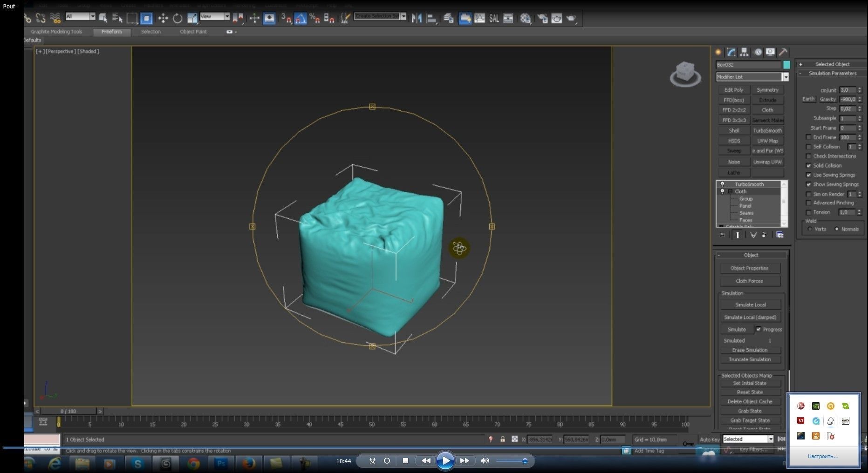
Task: Click the Mirror tool icon
Action: pyautogui.click(x=417, y=18)
